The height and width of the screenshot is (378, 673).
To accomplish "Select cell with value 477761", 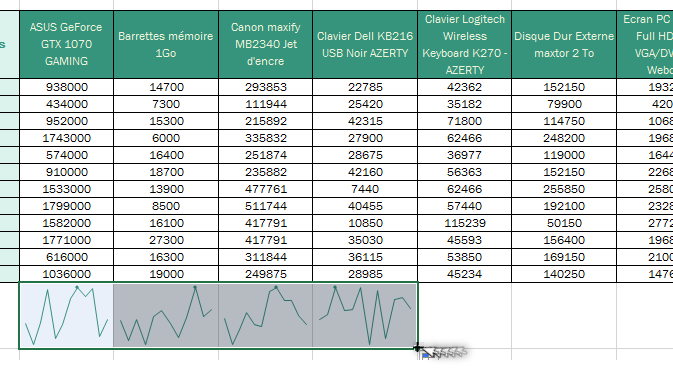I will tap(266, 189).
